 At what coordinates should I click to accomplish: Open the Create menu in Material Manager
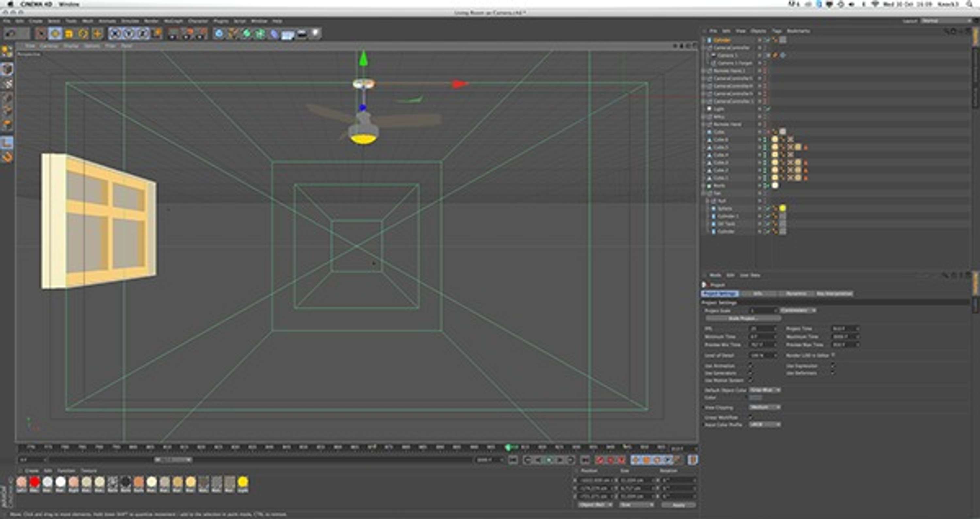(x=32, y=471)
